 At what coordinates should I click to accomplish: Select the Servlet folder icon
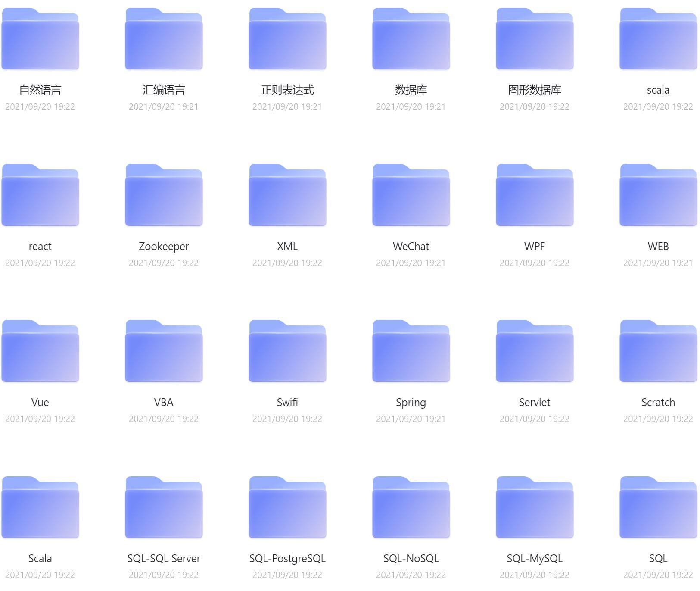click(x=535, y=351)
